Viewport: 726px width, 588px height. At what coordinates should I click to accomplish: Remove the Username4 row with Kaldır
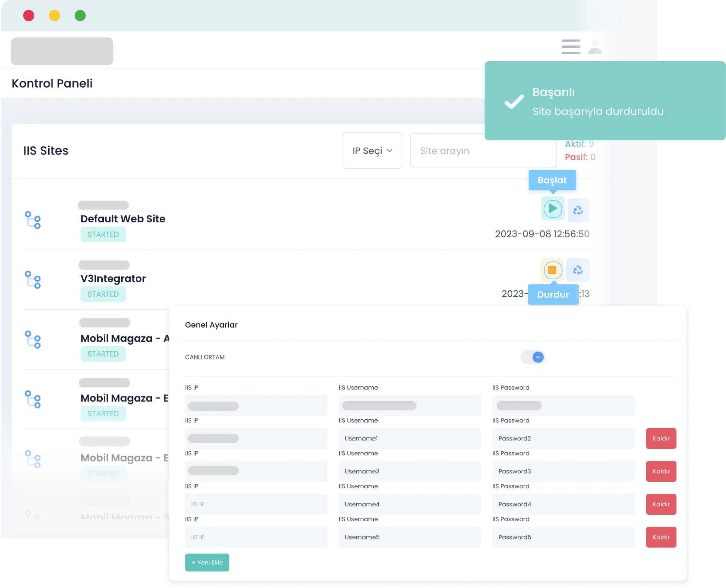(661, 505)
